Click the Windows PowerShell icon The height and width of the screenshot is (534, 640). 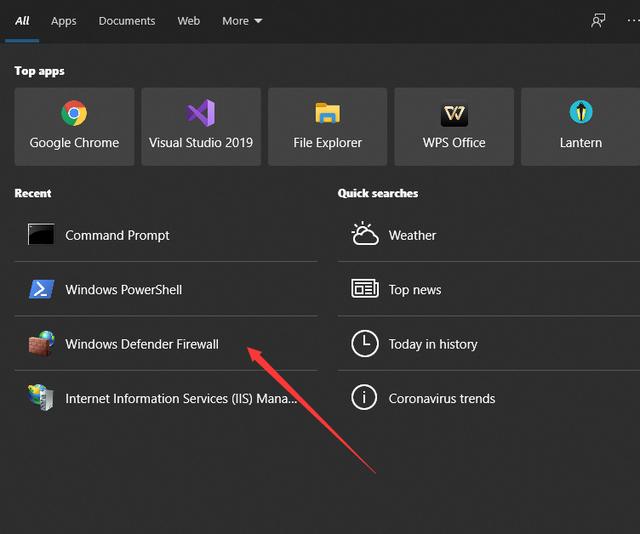[41, 290]
